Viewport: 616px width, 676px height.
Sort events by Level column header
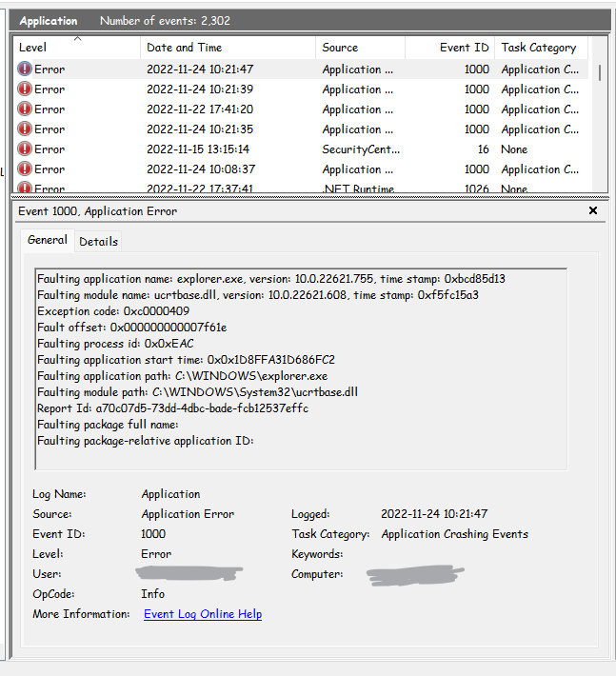coord(77,48)
